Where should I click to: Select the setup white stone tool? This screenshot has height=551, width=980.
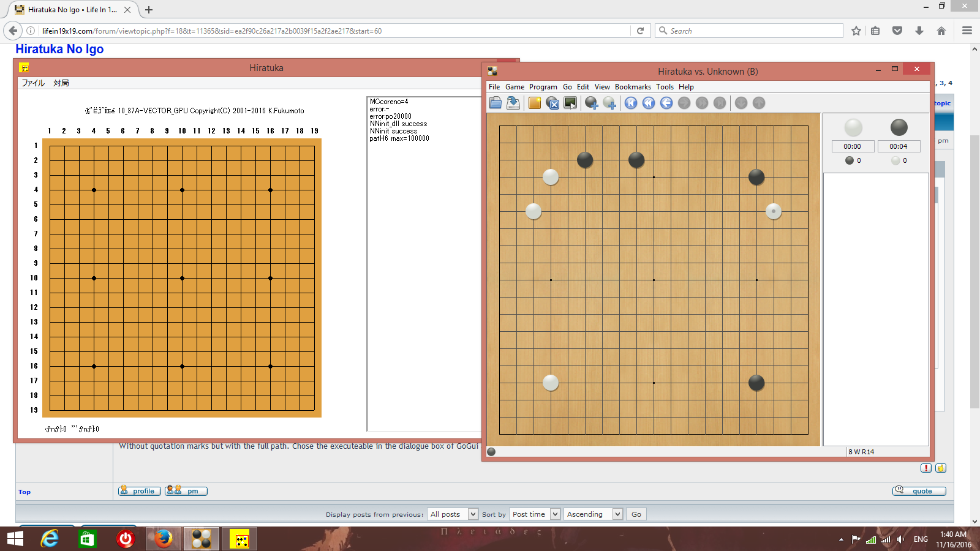click(x=609, y=103)
